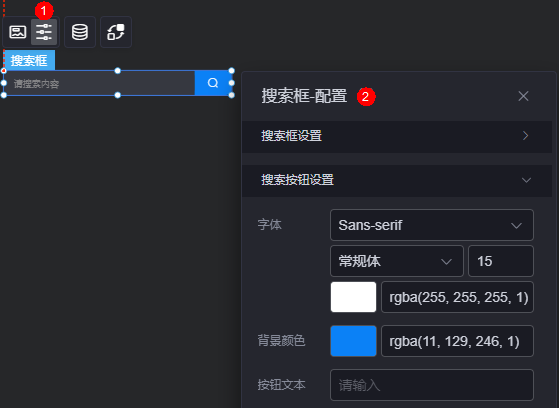Click the 请搜索内容 search input

click(x=99, y=83)
